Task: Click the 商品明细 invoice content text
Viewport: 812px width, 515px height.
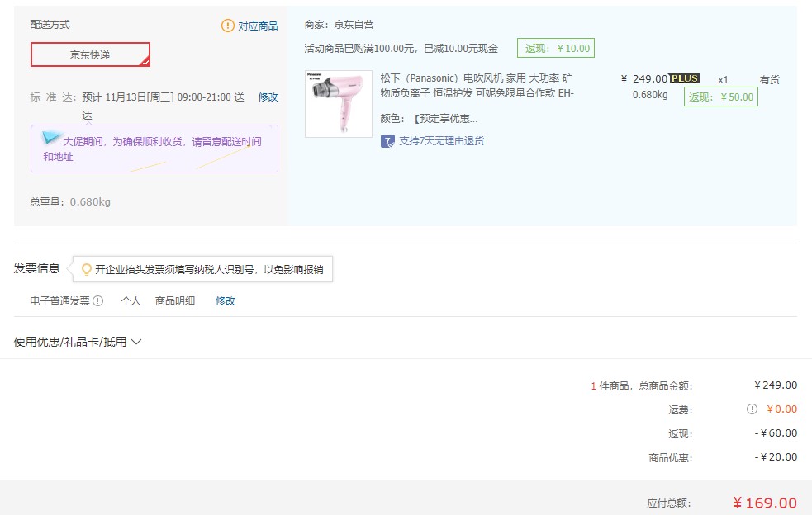Action: pos(175,300)
